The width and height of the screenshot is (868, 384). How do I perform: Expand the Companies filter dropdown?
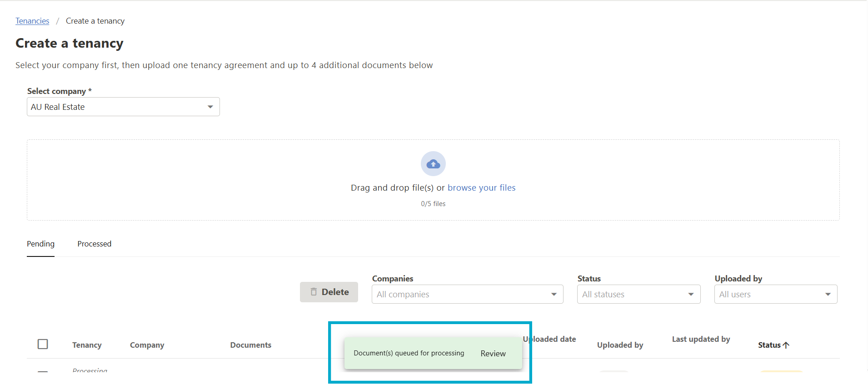(467, 295)
